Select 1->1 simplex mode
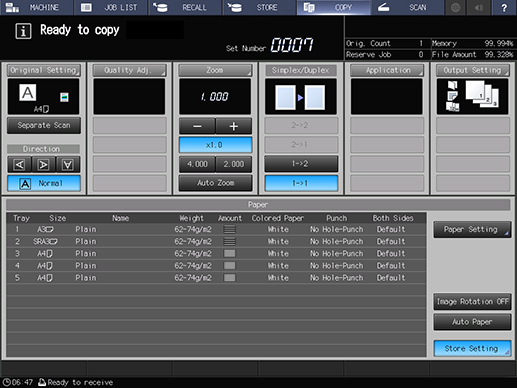Screen dimensions: 517x388 [x=301, y=183]
